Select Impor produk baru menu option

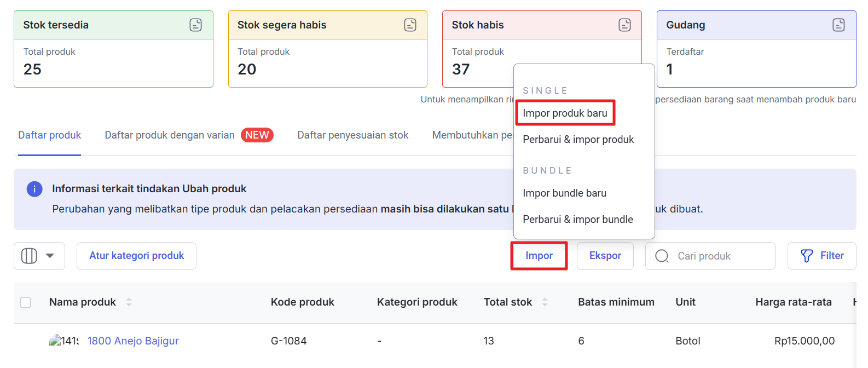tap(565, 113)
